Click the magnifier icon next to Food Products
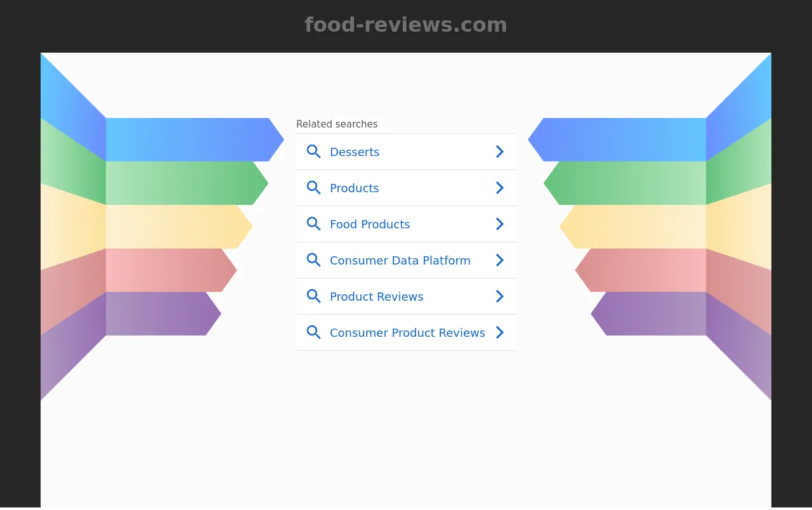Screen dimensions: 812x510 pyautogui.click(x=313, y=224)
